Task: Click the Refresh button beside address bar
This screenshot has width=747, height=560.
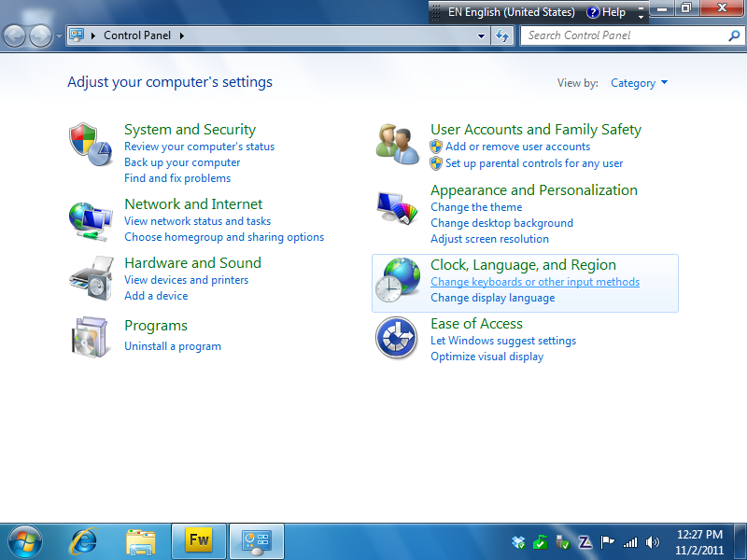Action: pos(502,35)
